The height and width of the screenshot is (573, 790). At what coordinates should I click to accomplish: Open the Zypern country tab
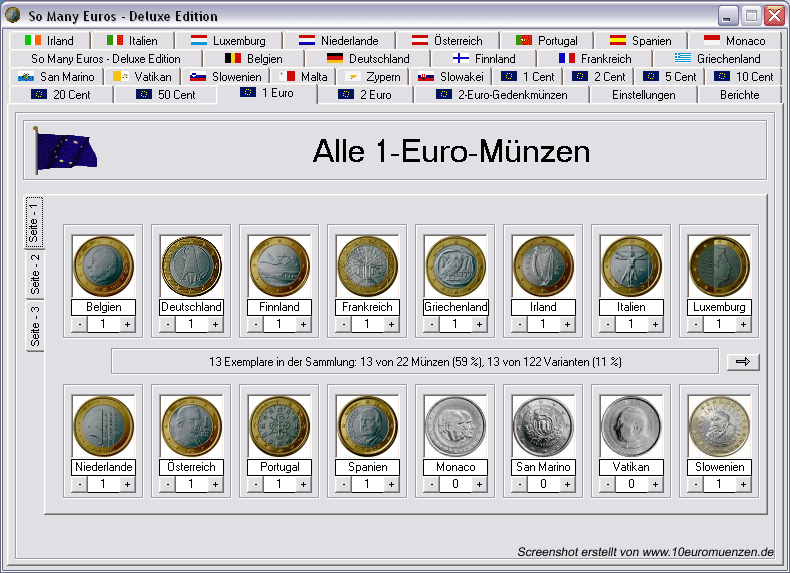(373, 77)
